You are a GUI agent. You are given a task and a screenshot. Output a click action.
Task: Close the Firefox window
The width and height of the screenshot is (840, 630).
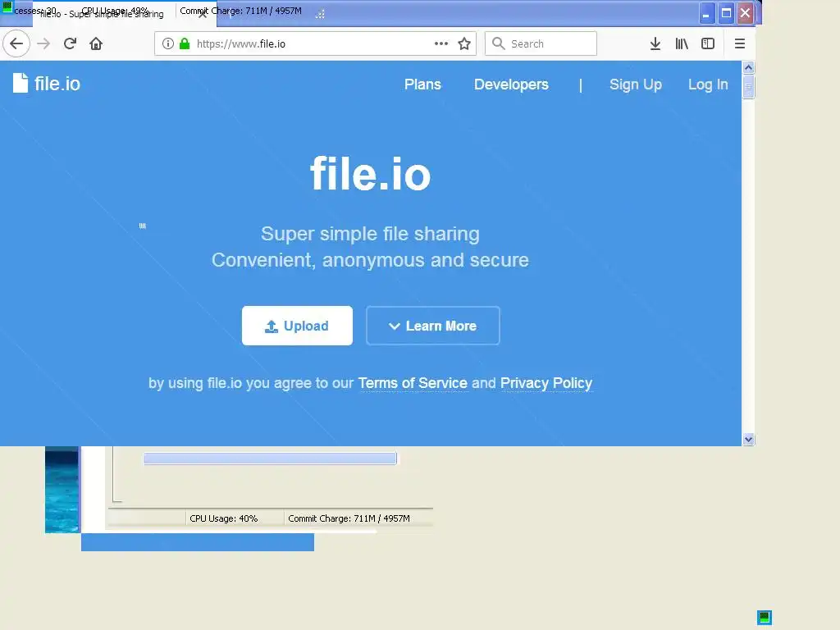coord(745,13)
